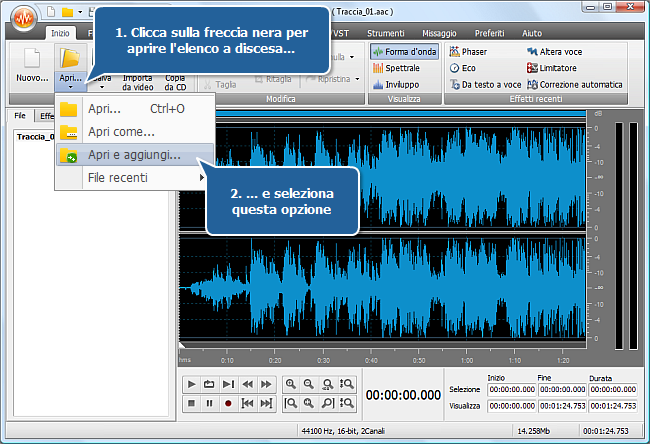Click the zoom in magnifier icon

pyautogui.click(x=290, y=384)
